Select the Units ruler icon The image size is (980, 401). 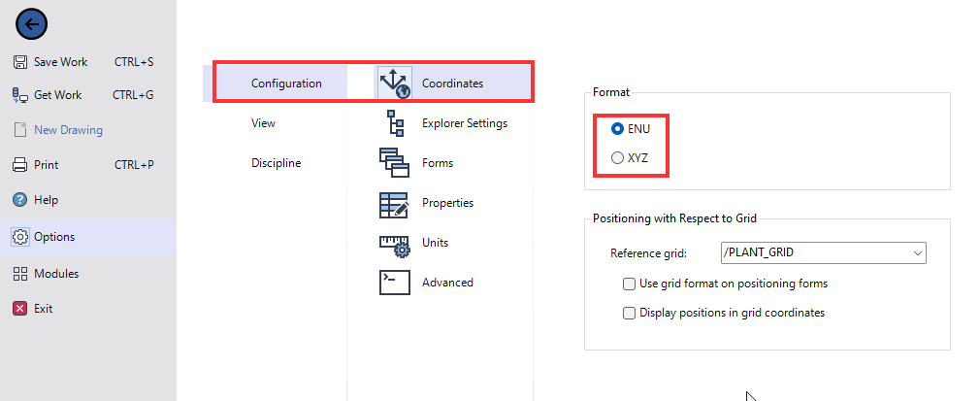coord(394,246)
